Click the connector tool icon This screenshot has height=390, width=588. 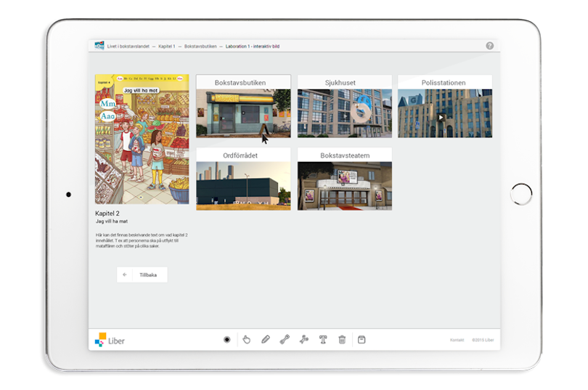click(x=304, y=339)
